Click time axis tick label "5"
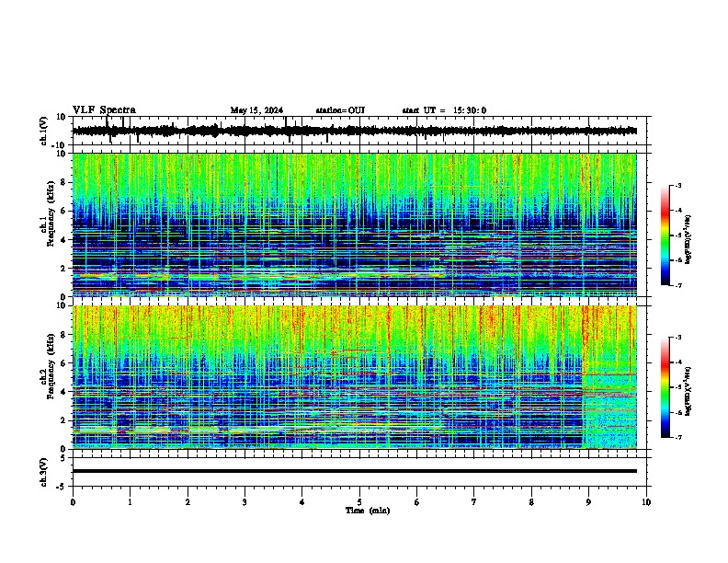The image size is (728, 563). tap(359, 502)
